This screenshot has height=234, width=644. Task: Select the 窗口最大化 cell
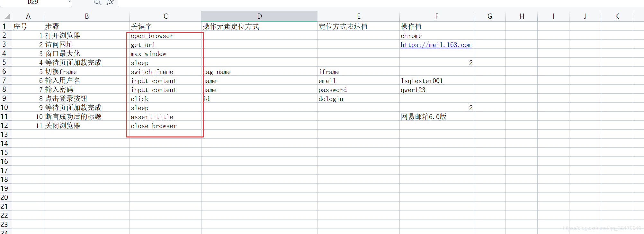[87, 53]
